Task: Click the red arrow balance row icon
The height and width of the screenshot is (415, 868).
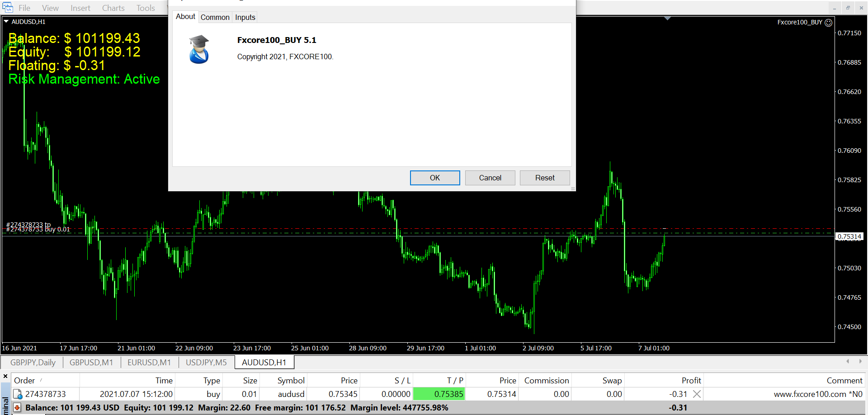Action: (17, 408)
